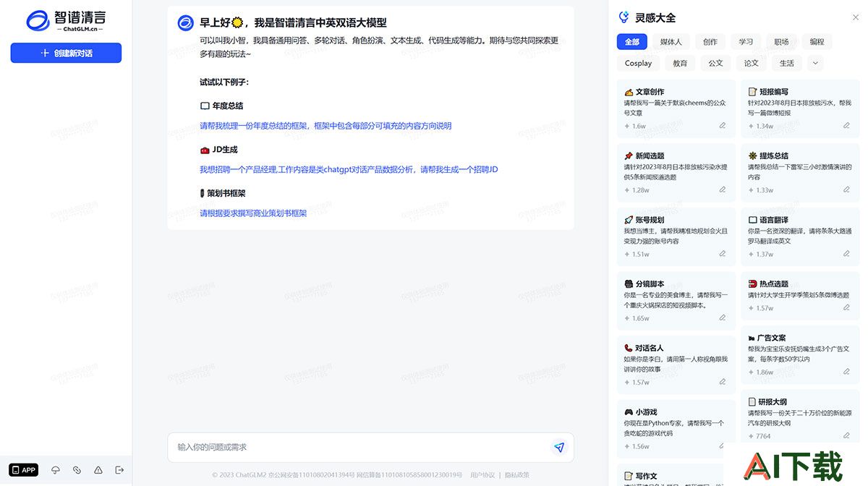Open the 广告文案 inspiration card
868x486 pixels.
pyautogui.click(x=799, y=354)
